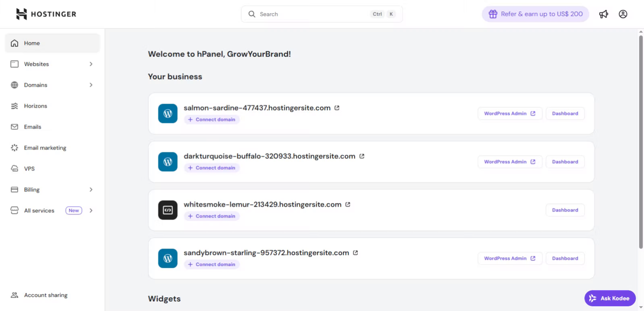644x311 pixels.
Task: Click the Hostinger logo in the top left
Action: coord(46,14)
